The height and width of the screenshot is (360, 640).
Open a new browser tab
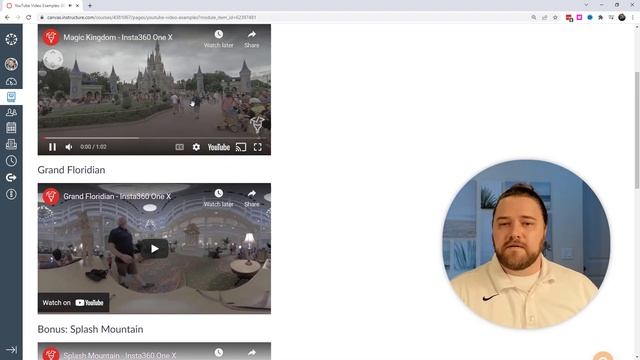pyautogui.click(x=90, y=6)
